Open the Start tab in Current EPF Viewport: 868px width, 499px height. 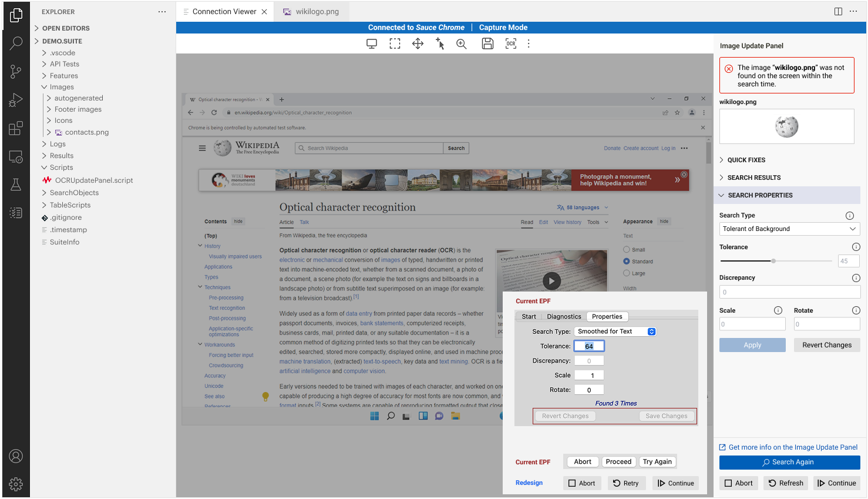[529, 316]
